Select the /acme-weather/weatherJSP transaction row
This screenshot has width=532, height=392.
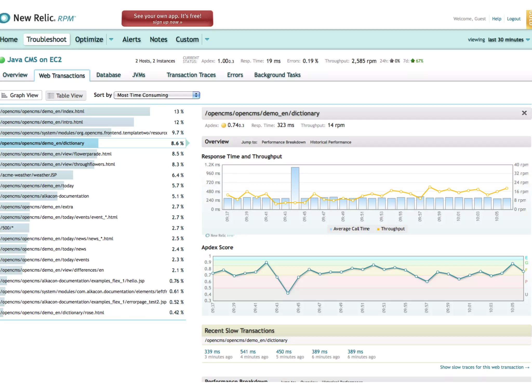tap(29, 175)
